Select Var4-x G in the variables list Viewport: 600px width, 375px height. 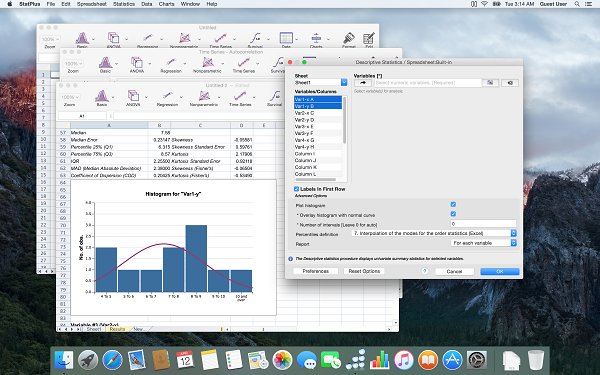coord(318,140)
